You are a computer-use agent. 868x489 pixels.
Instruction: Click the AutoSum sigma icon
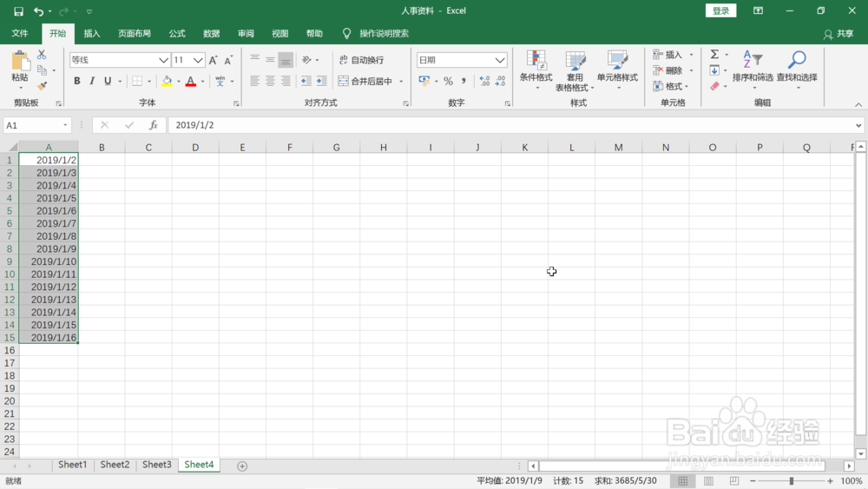click(x=714, y=54)
